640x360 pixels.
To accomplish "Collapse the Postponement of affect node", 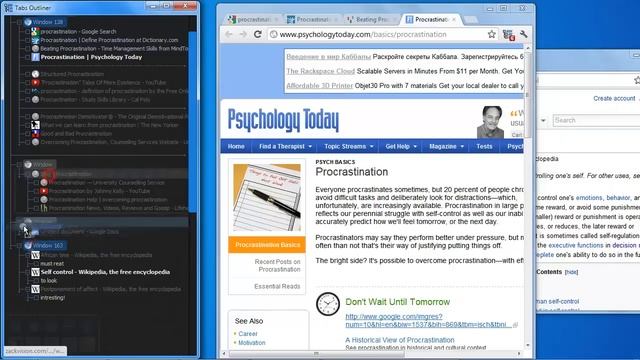I will tap(28, 289).
